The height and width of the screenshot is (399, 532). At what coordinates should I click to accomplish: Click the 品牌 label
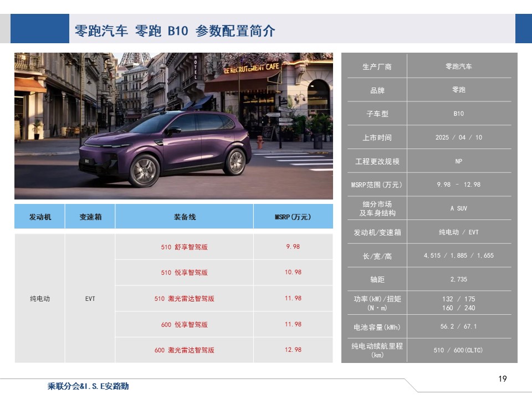point(377,90)
